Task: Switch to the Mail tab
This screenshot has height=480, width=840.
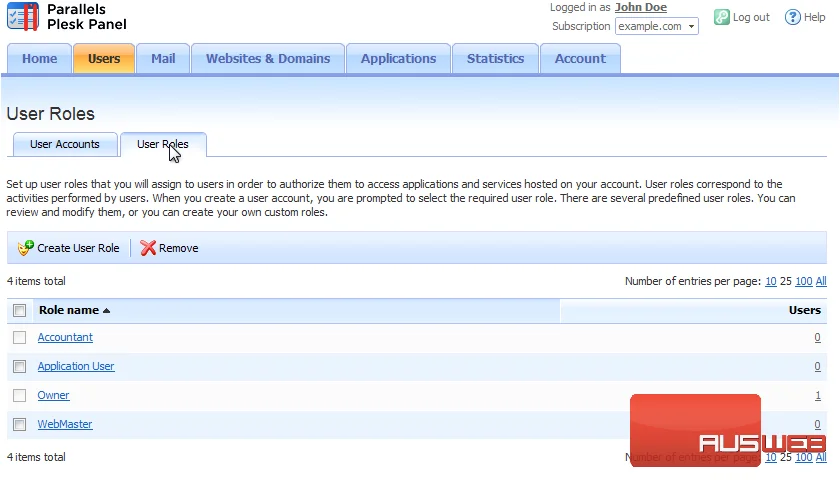Action: coord(163,58)
